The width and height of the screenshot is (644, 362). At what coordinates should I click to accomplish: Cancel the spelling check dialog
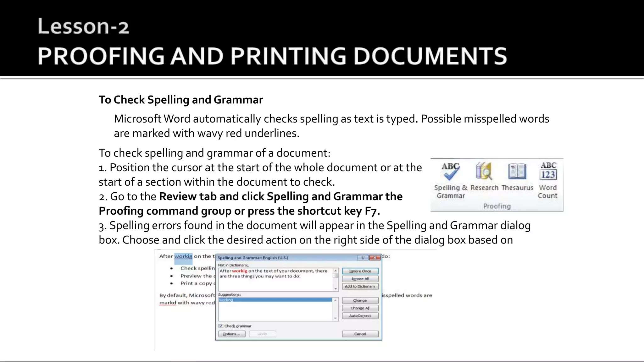[360, 334]
